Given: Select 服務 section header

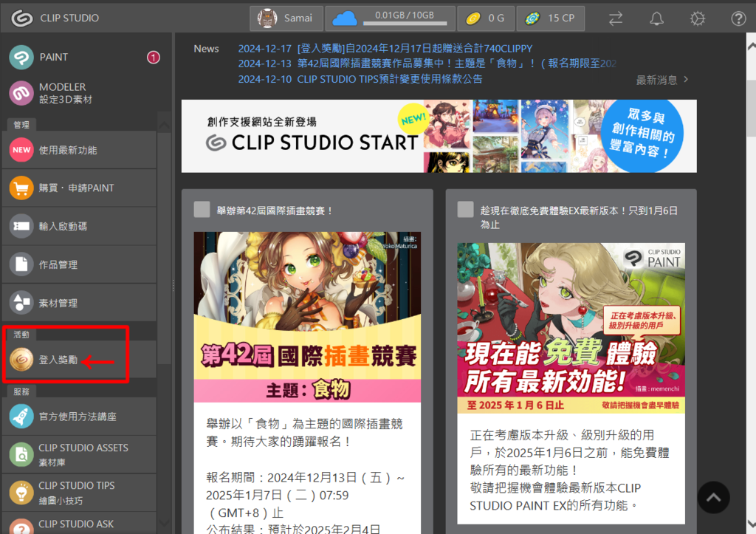Looking at the screenshot, I should click(x=21, y=391).
